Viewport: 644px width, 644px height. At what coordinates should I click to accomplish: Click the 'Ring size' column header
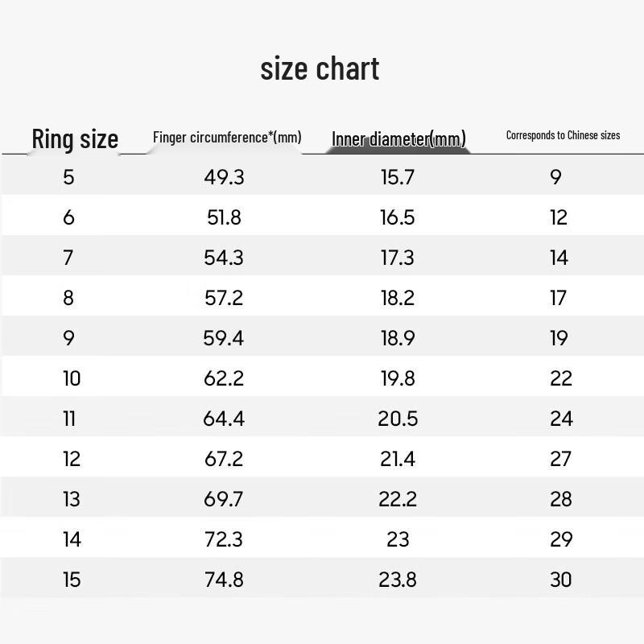pos(75,138)
